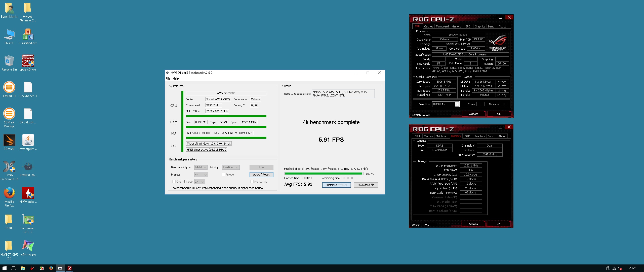Open Task View from the taskbar

coord(14,268)
